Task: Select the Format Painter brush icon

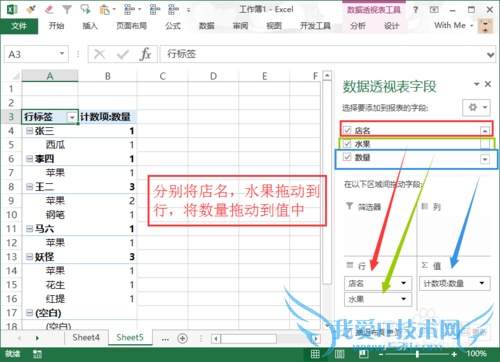Action: click(31, 9)
